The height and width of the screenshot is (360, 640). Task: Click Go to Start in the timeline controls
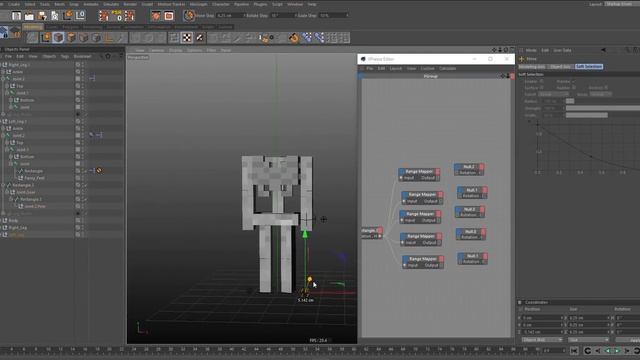coord(574,351)
